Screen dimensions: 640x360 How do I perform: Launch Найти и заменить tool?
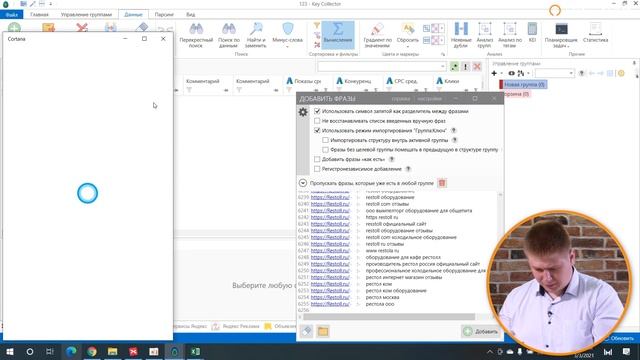coord(256,35)
